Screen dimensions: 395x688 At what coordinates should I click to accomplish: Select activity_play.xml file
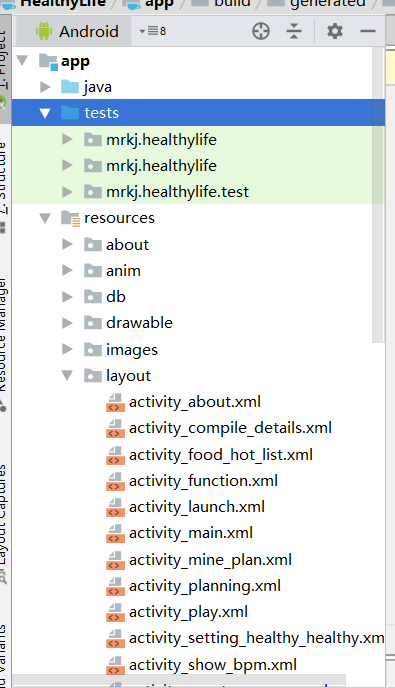[188, 612]
